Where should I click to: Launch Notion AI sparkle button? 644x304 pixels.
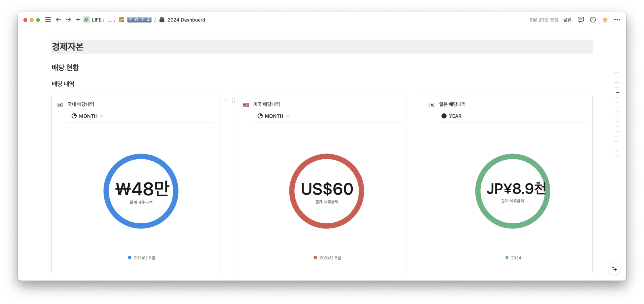coord(614,269)
